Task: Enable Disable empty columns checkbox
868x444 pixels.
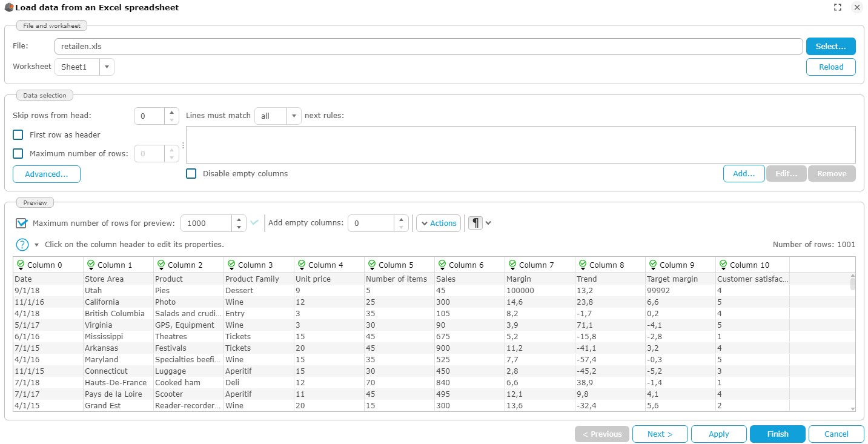Action: (x=191, y=174)
